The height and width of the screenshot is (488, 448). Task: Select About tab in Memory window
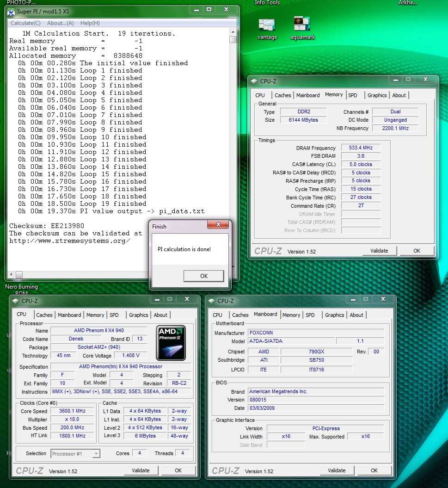tap(399, 95)
